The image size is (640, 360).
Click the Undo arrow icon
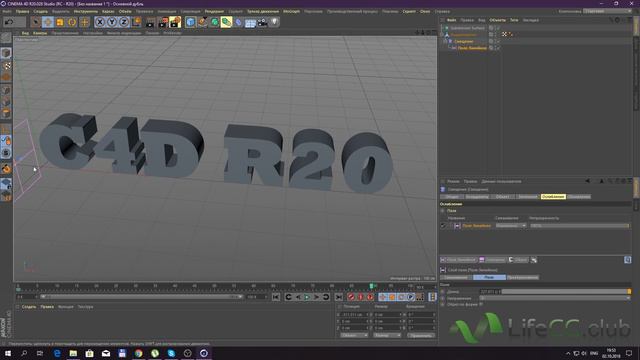[9, 22]
